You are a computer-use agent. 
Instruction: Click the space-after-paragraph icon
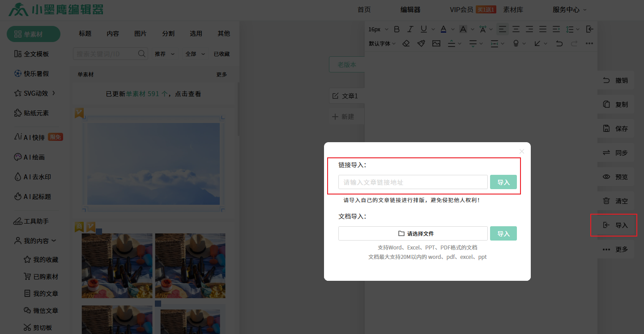473,43
